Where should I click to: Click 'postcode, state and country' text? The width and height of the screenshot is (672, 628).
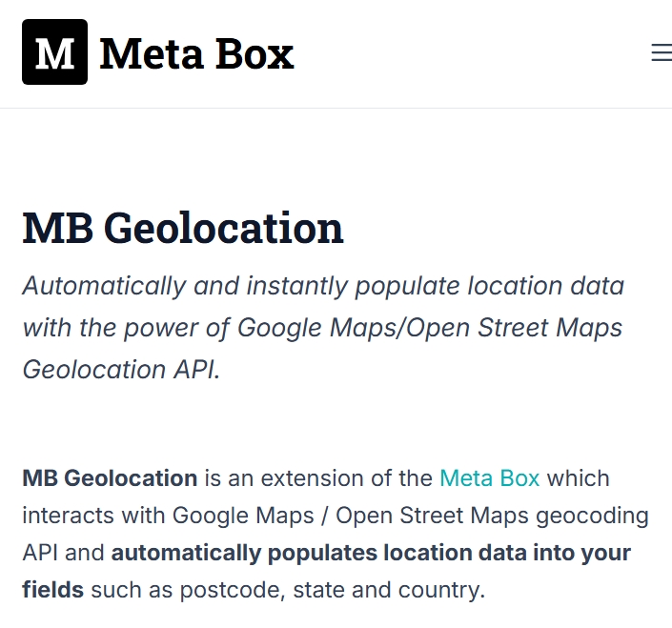coord(332,590)
